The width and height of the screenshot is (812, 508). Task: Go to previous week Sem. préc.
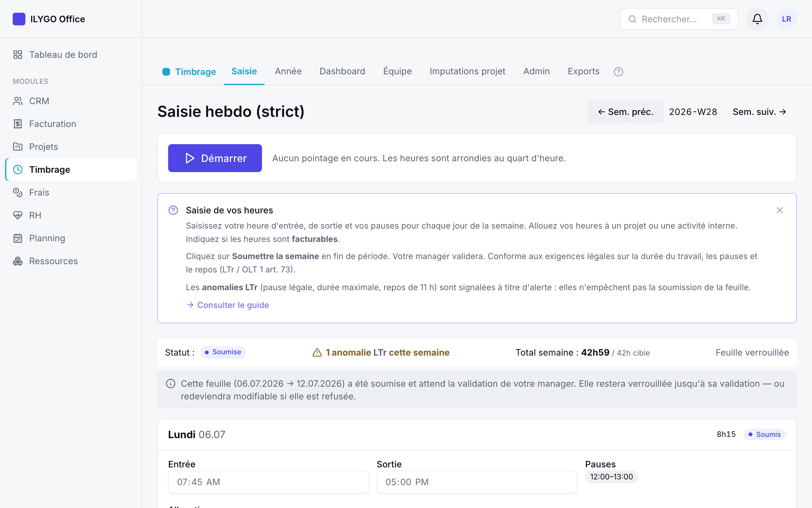click(625, 112)
